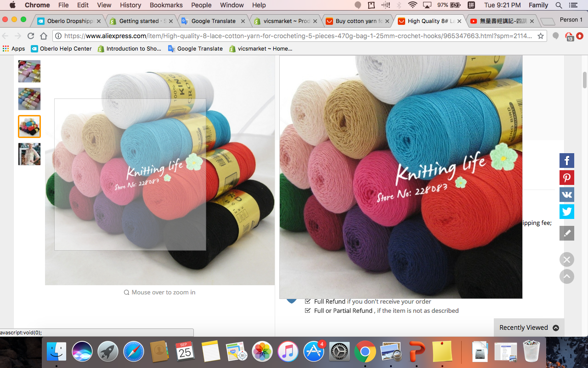Image resolution: width=588 pixels, height=368 pixels.
Task: Dismiss sidebar with the round X button
Action: [566, 259]
